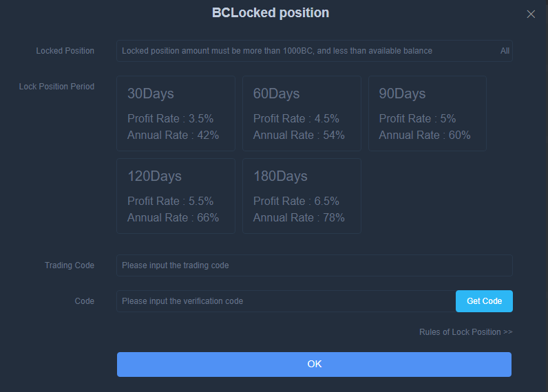Image resolution: width=548 pixels, height=392 pixels.
Task: Click the Trading Code label
Action: click(x=69, y=265)
